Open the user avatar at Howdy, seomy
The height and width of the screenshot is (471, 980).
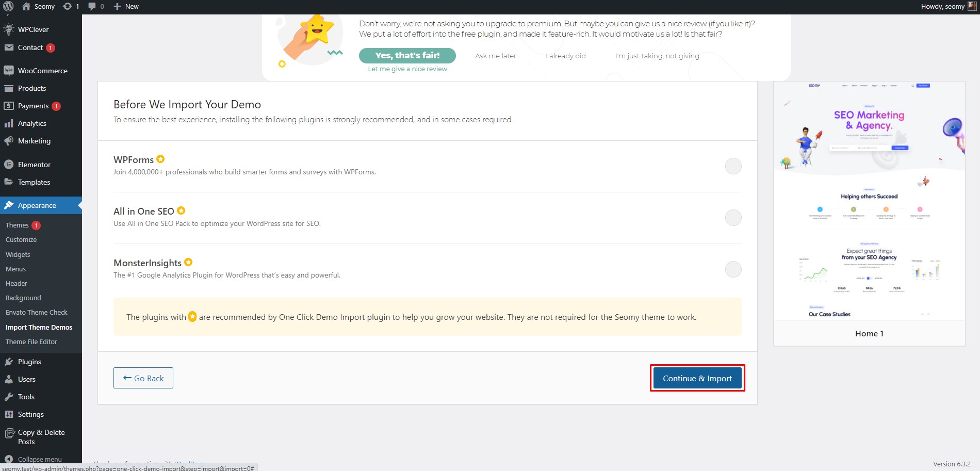pyautogui.click(x=972, y=6)
